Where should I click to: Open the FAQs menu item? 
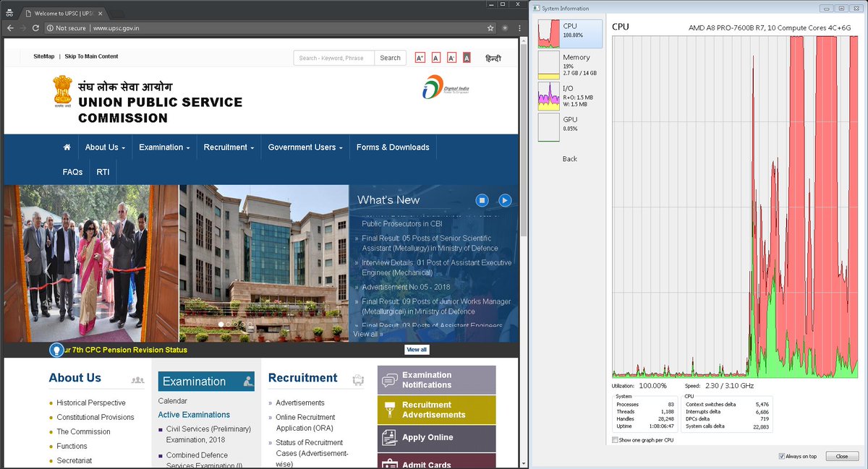point(72,172)
